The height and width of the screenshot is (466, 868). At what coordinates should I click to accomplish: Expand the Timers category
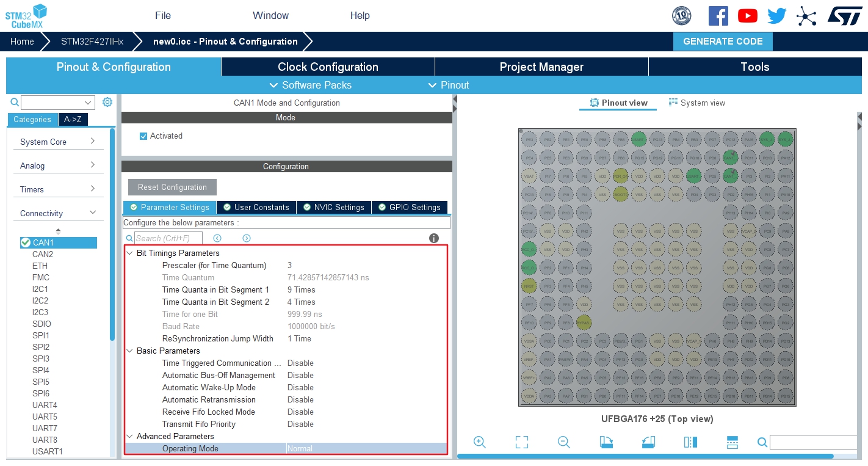click(58, 189)
